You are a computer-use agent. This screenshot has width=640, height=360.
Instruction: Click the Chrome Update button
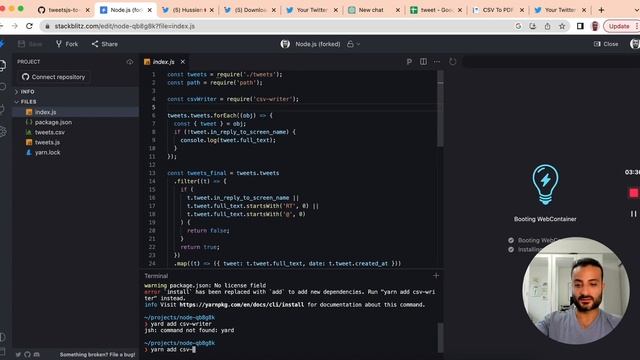pyautogui.click(x=621, y=26)
